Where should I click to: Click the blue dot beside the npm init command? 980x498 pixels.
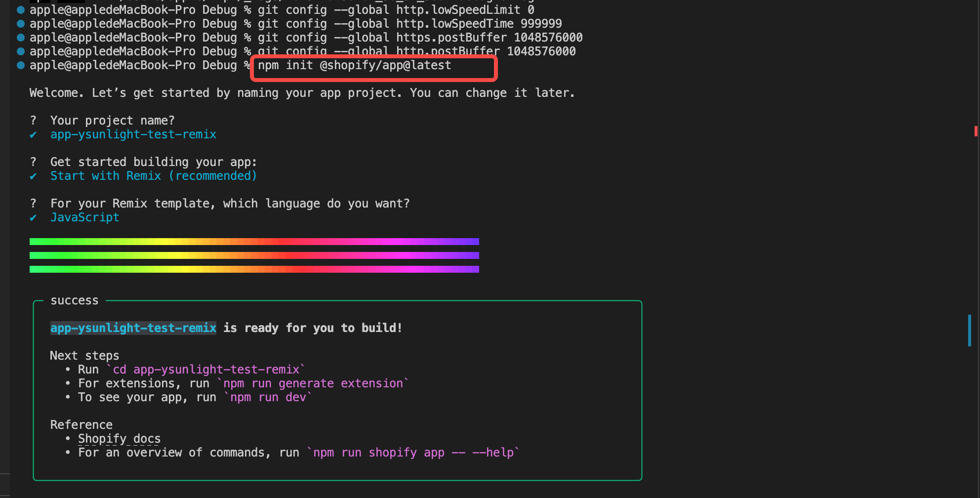click(x=21, y=65)
